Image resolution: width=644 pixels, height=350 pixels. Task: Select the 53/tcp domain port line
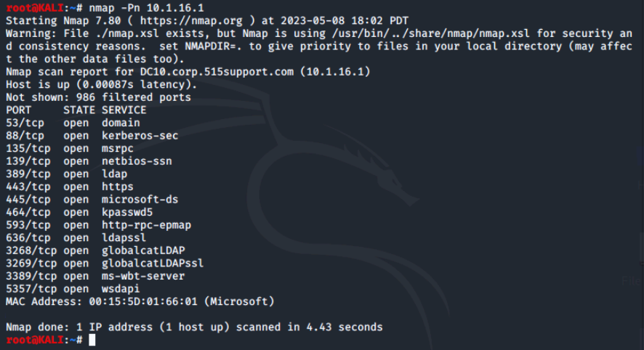tap(73, 123)
